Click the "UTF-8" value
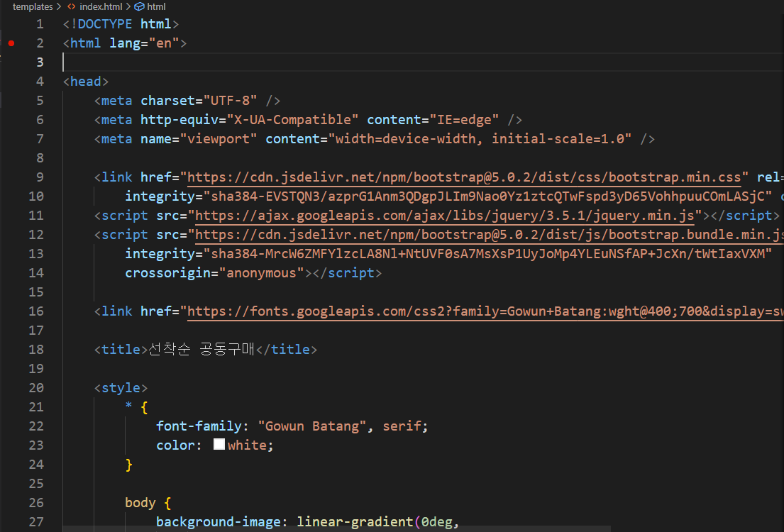 pos(230,101)
